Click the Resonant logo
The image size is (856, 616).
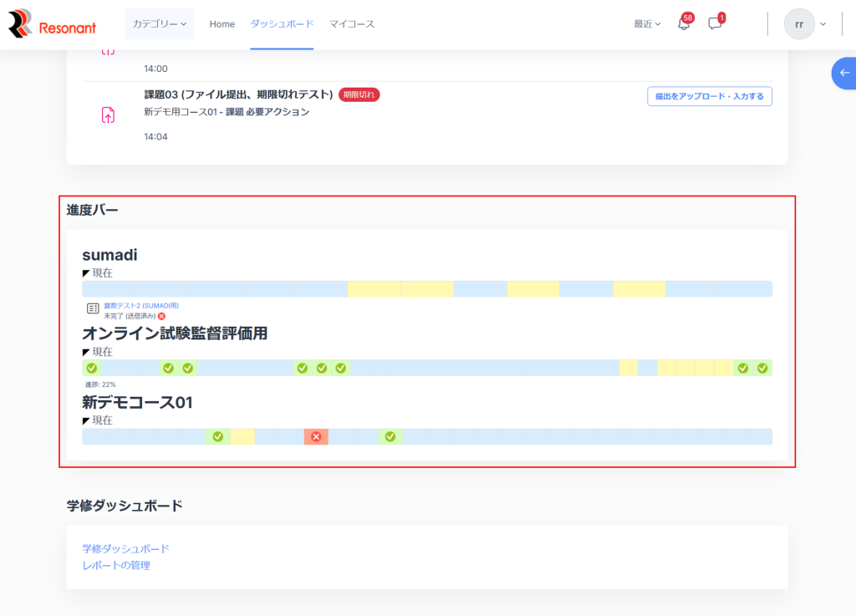[52, 24]
